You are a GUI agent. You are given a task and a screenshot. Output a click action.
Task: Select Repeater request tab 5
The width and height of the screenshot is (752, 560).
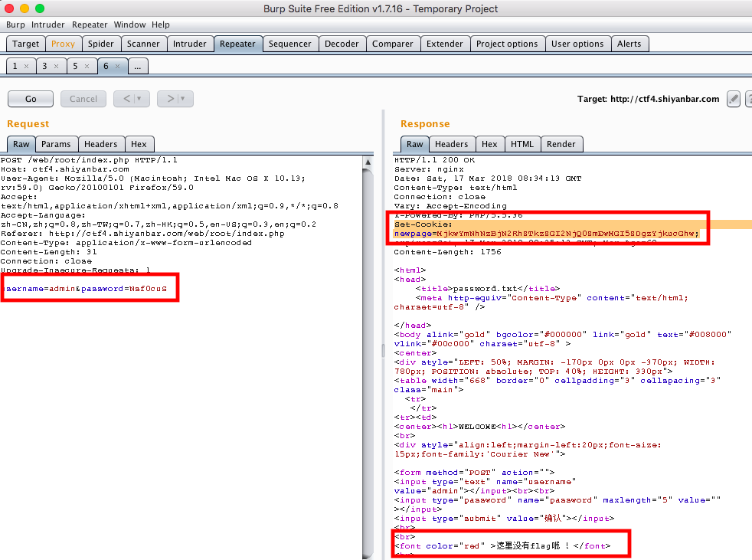(75, 66)
